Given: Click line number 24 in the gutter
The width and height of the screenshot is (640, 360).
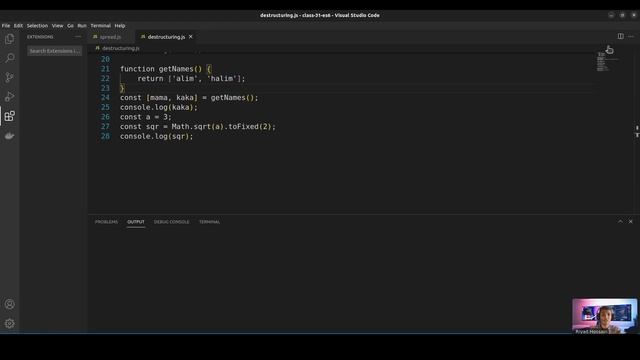Looking at the screenshot, I should pos(105,98).
